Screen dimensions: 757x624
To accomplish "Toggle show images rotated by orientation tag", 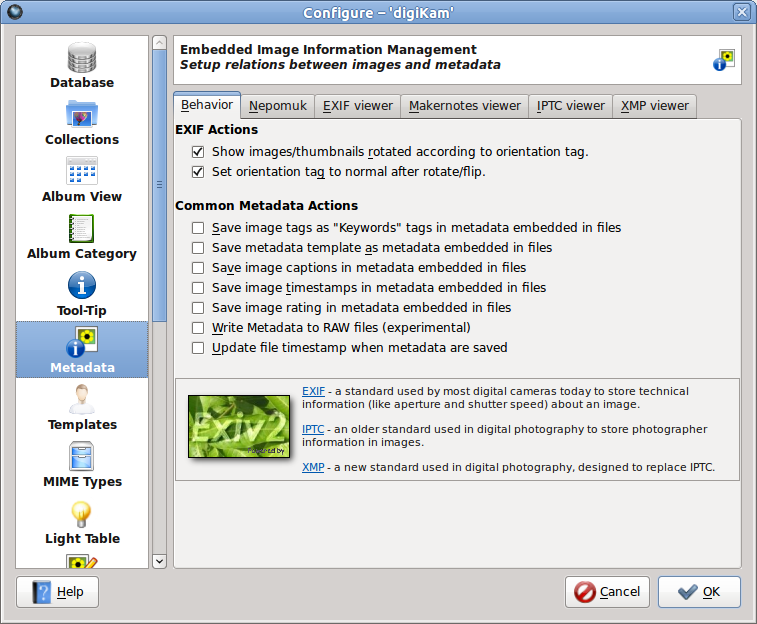I will [198, 152].
